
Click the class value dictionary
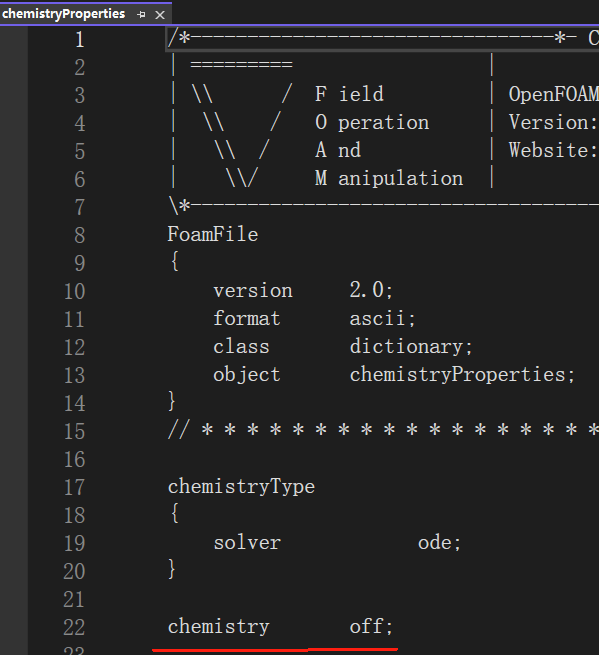(x=411, y=347)
